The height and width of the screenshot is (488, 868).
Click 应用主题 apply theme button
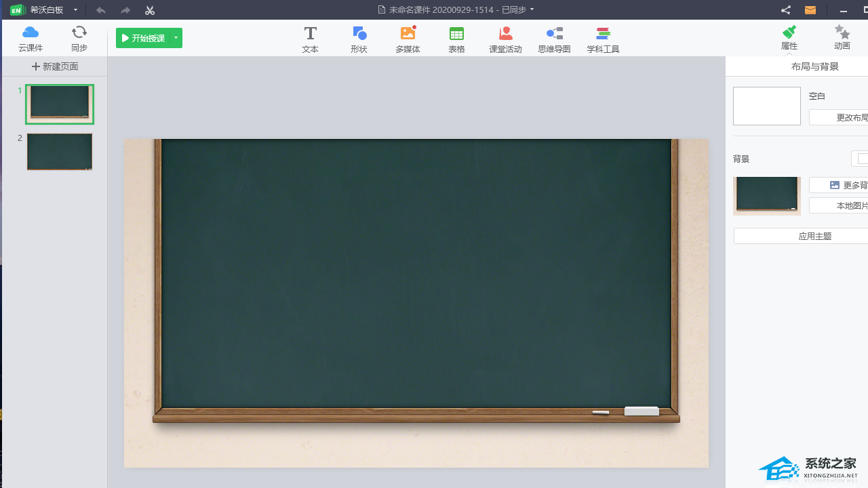pyautogui.click(x=801, y=236)
